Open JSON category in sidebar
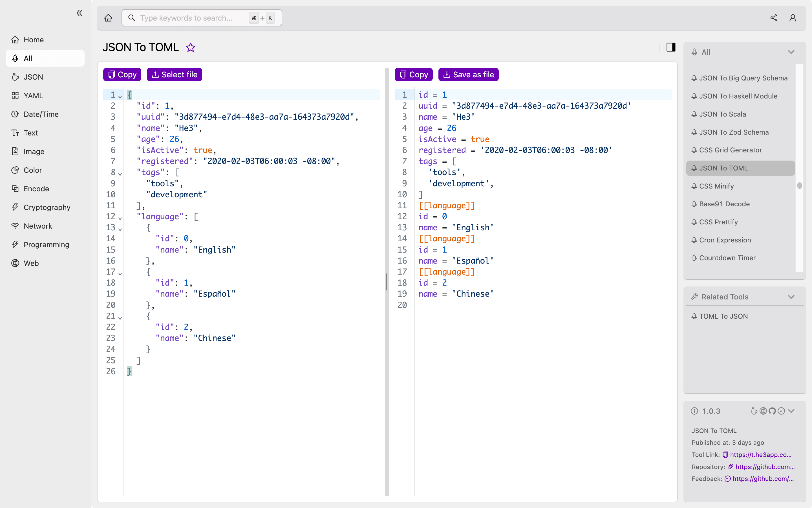This screenshot has width=812, height=508. pyautogui.click(x=45, y=77)
